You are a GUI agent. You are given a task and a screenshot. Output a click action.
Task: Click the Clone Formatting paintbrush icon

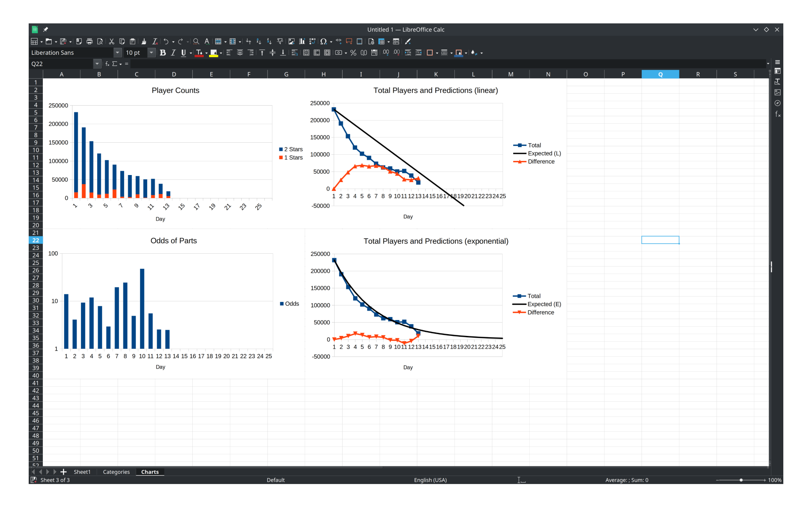(x=144, y=42)
